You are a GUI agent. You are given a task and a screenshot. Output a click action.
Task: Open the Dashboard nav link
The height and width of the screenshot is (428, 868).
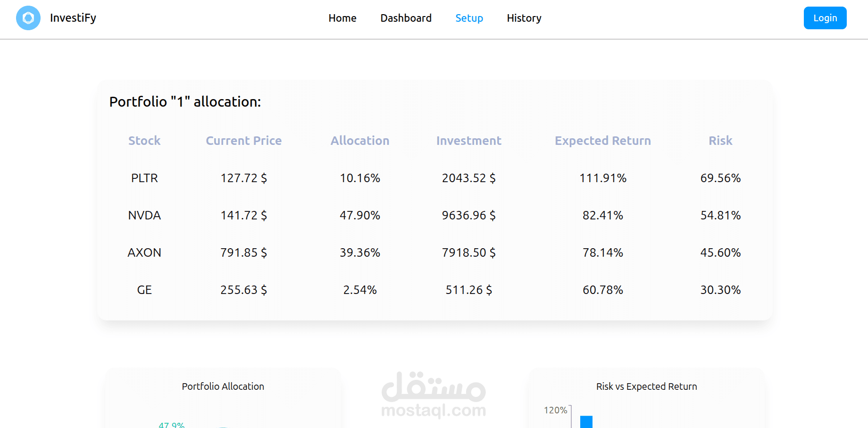tap(406, 18)
